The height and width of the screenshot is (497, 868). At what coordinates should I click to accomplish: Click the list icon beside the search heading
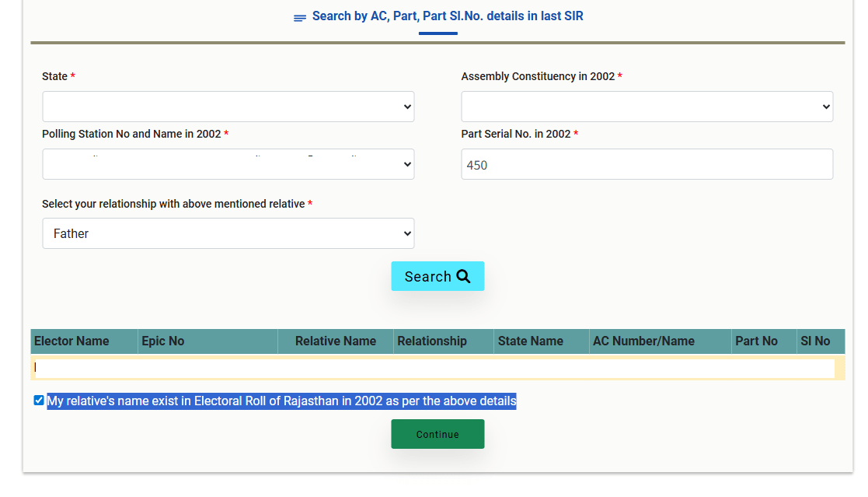click(299, 18)
